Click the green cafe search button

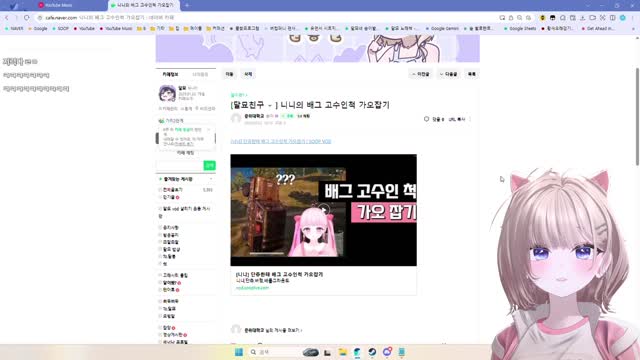click(x=209, y=165)
